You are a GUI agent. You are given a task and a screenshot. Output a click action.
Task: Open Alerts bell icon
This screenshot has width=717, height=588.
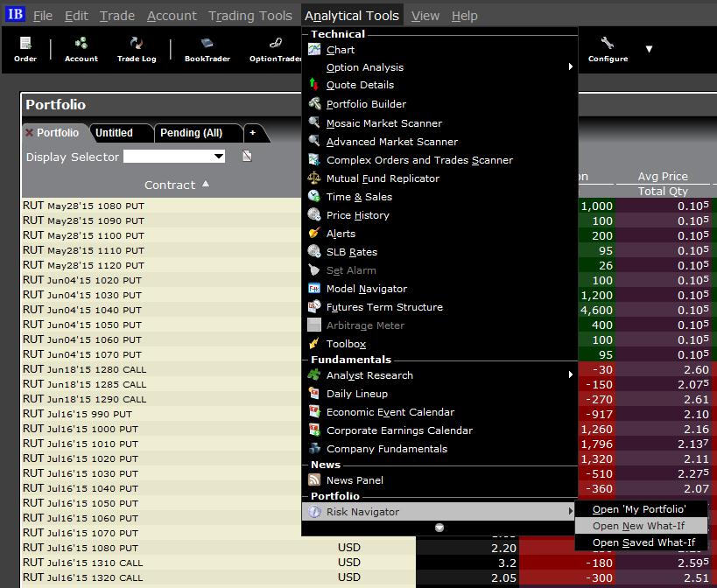click(314, 233)
